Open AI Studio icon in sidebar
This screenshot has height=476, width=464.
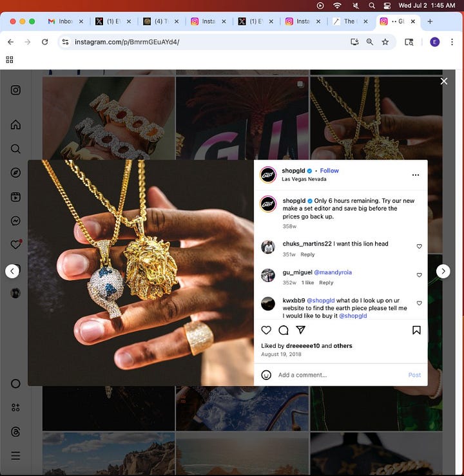tap(15, 407)
